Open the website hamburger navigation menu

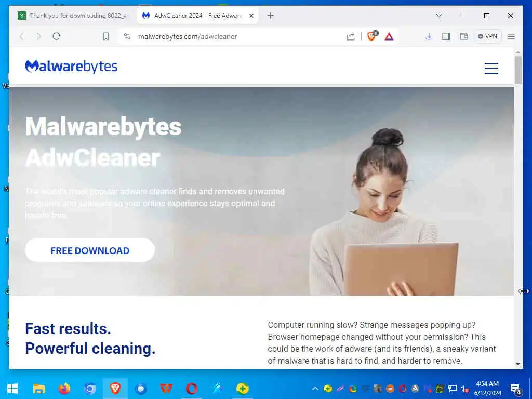click(491, 68)
